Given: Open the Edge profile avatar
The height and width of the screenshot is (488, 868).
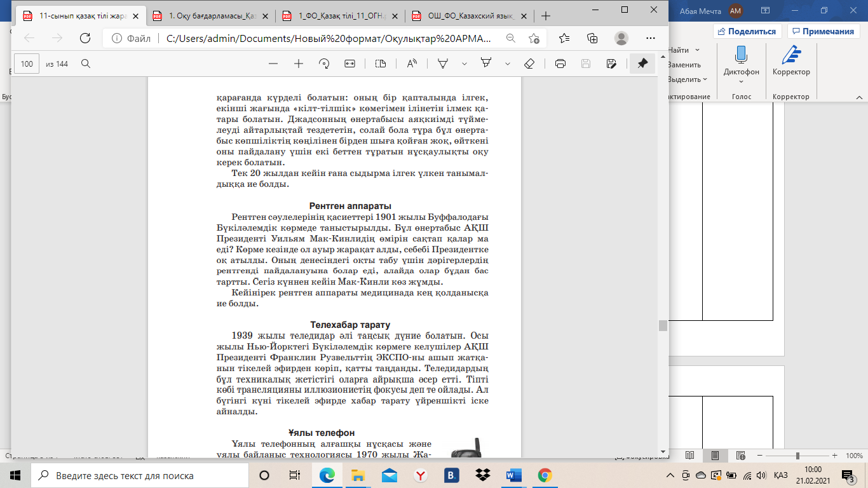Looking at the screenshot, I should coord(621,38).
